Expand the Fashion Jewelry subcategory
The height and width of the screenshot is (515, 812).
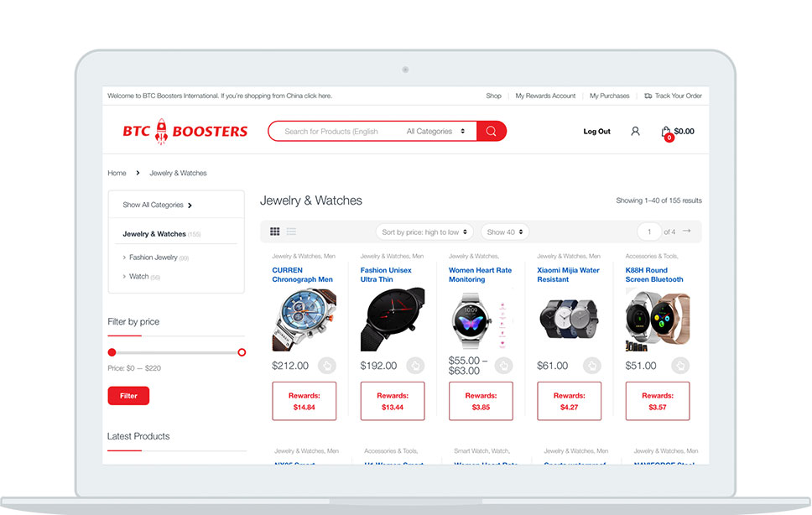point(155,257)
